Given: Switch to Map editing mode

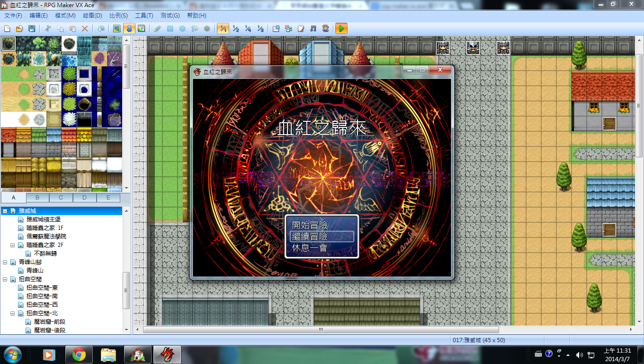Looking at the screenshot, I should tap(116, 28).
